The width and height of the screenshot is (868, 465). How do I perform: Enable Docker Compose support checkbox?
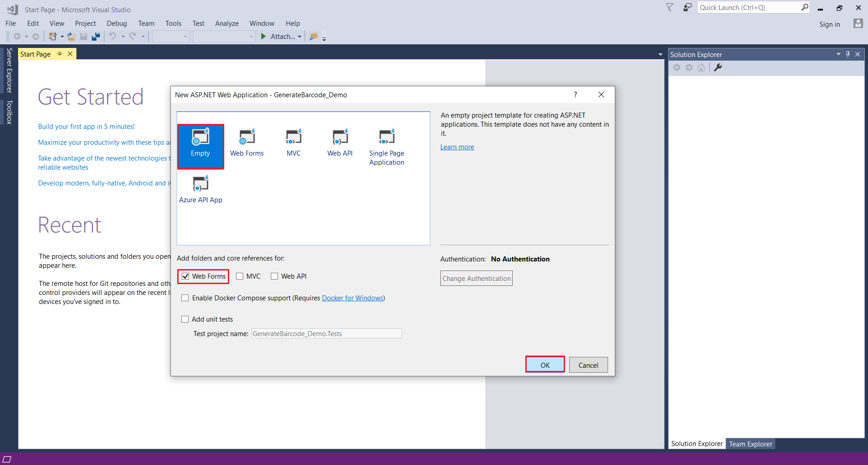(185, 298)
